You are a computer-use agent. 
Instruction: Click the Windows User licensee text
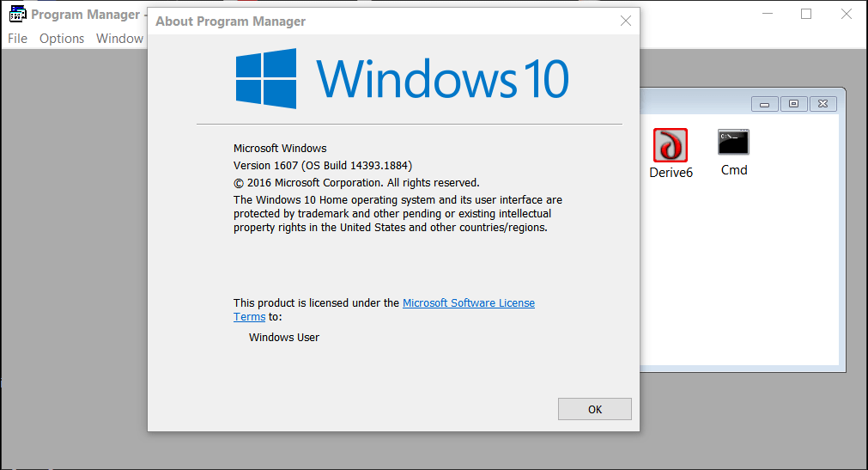pyautogui.click(x=284, y=337)
